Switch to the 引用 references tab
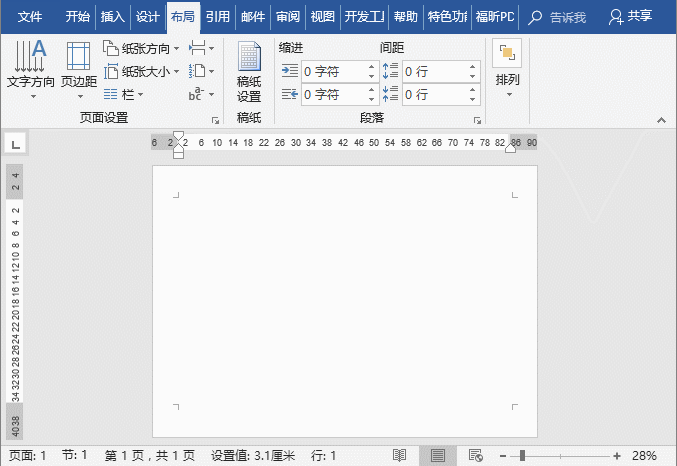Screen dimensions: 677x466 coord(218,17)
